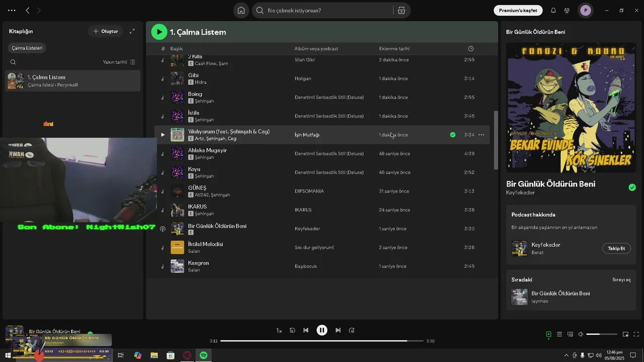Viewport: 644px width, 362px height.
Task: Sort by 'Eklenme tarihi' column header
Action: [x=394, y=49]
